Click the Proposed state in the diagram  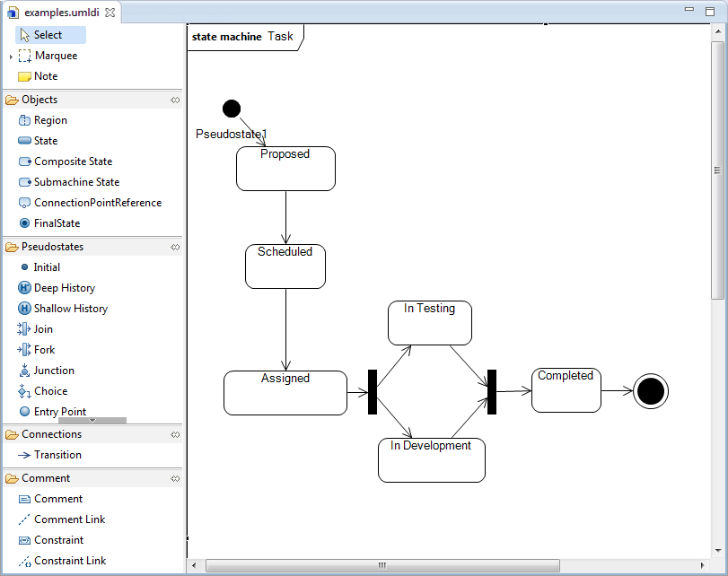click(x=285, y=170)
